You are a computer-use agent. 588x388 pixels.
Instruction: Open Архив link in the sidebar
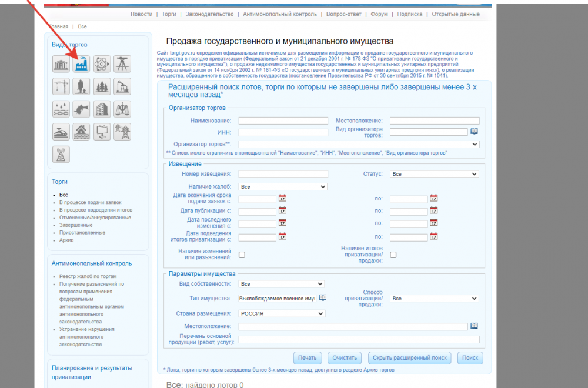[x=66, y=240]
